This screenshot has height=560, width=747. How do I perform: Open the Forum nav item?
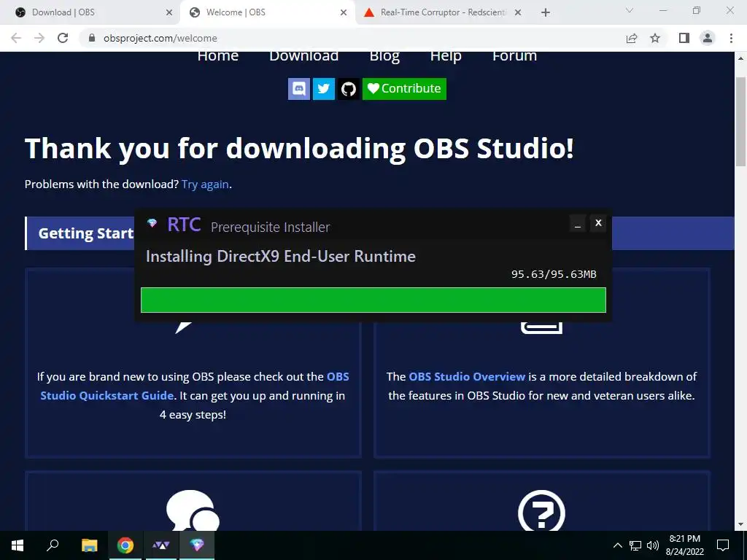point(514,56)
